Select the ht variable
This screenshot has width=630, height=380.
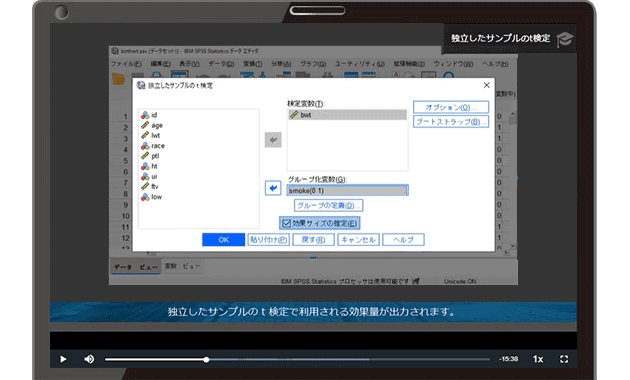[149, 166]
